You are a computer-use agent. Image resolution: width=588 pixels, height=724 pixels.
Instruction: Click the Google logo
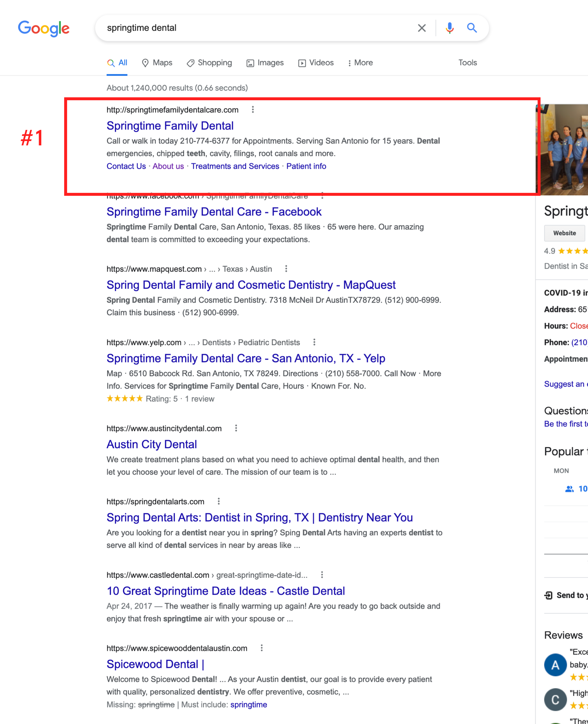(44, 28)
